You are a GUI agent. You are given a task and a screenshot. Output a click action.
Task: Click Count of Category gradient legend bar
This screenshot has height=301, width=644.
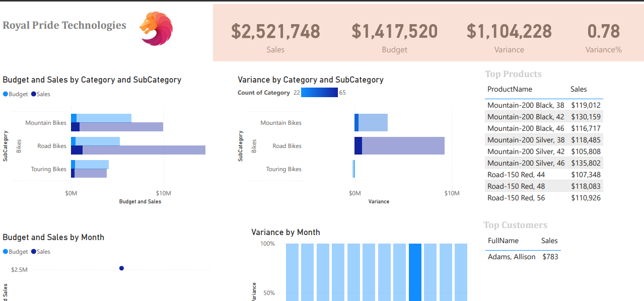tap(319, 93)
